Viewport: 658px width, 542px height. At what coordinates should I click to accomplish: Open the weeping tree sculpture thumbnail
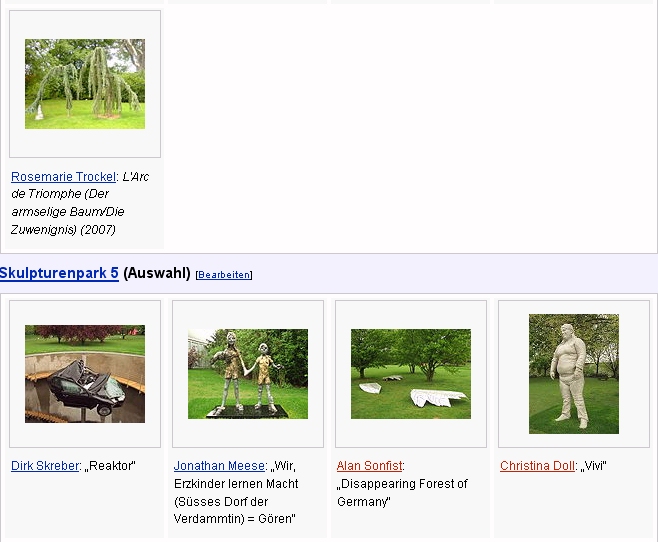tap(85, 84)
